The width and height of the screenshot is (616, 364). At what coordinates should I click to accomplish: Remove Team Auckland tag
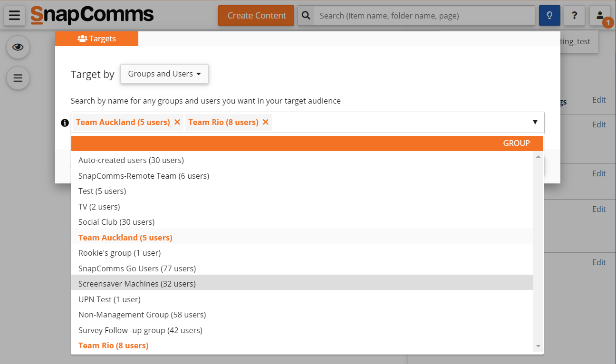tap(177, 122)
